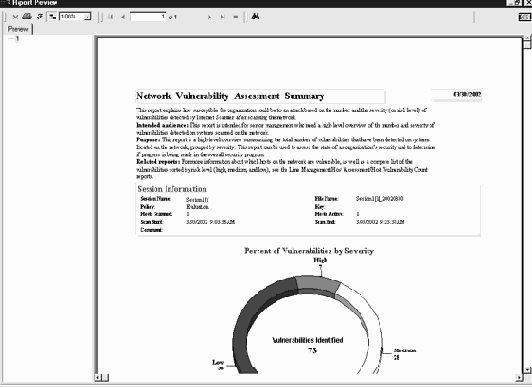Click the print report printer icon
This screenshot has width=532, height=387.
(27, 16)
